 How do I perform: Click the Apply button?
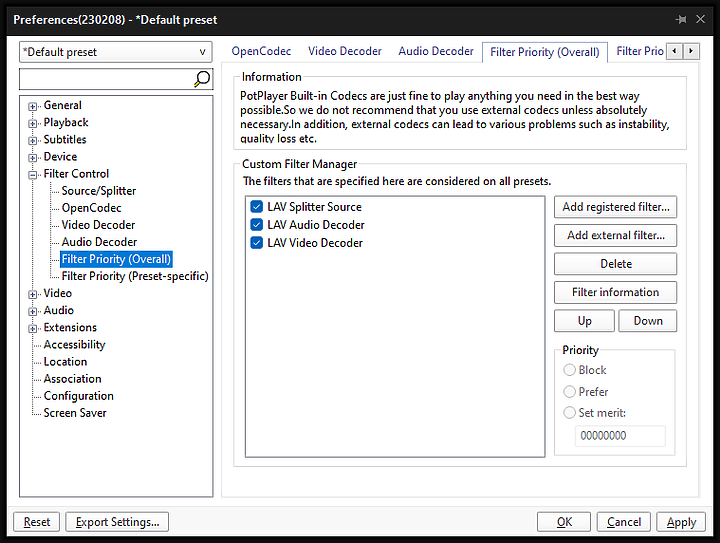[681, 522]
